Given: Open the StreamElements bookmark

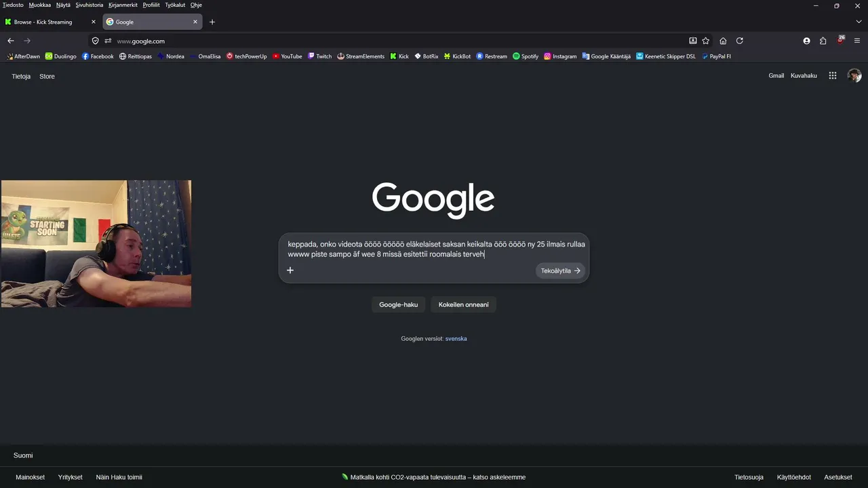Looking at the screenshot, I should (x=361, y=56).
